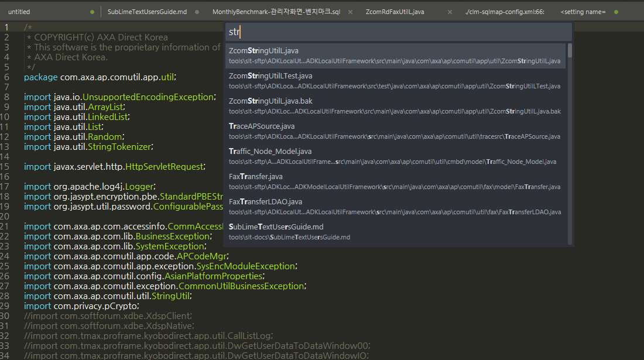Click StringUtil on line 28
Image resolution: width=644 pixels, height=360 pixels.
point(170,296)
